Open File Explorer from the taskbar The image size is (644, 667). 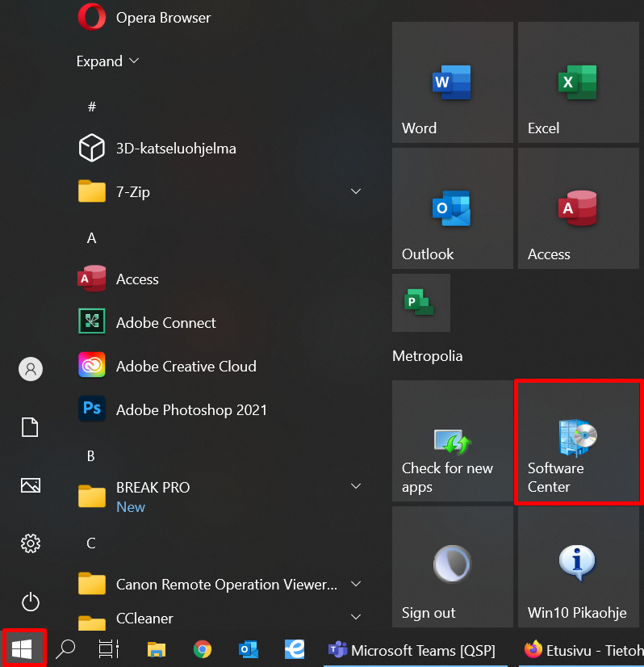(x=157, y=649)
